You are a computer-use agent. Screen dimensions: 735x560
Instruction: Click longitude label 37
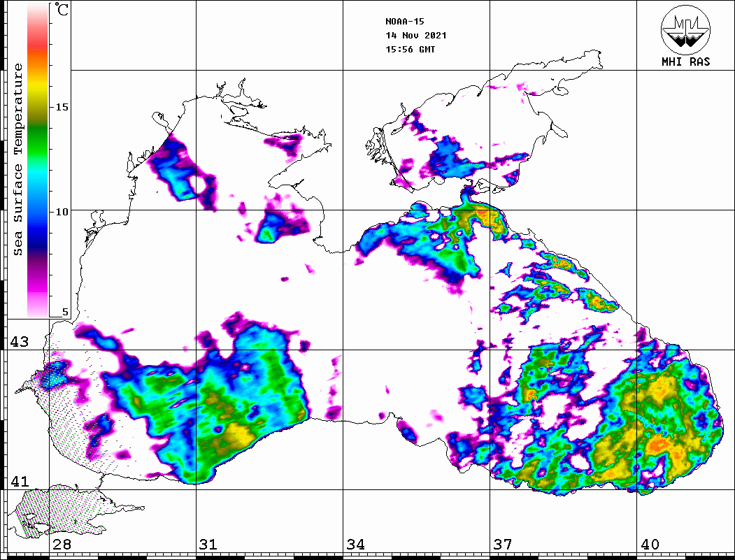[503, 544]
